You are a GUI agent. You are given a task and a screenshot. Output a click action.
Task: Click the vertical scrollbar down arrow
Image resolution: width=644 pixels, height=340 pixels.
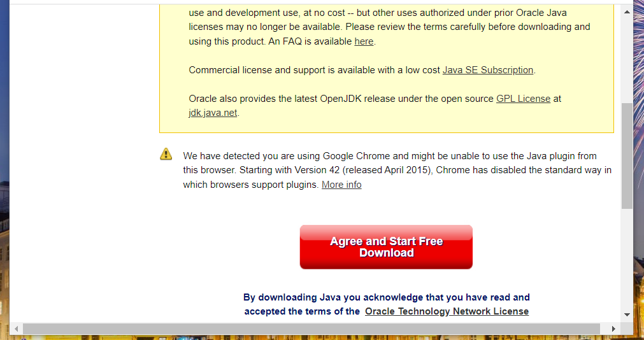tap(627, 315)
